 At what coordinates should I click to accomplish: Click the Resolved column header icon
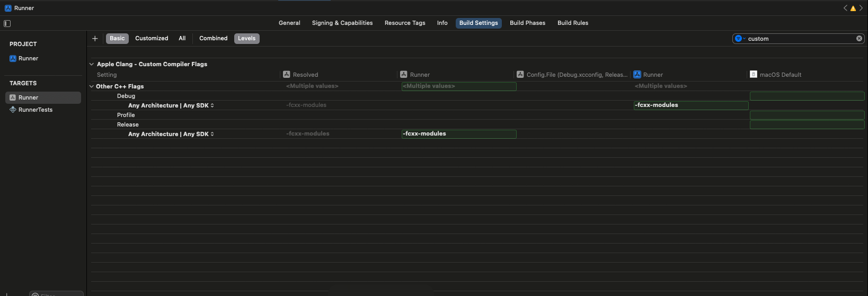coord(287,75)
